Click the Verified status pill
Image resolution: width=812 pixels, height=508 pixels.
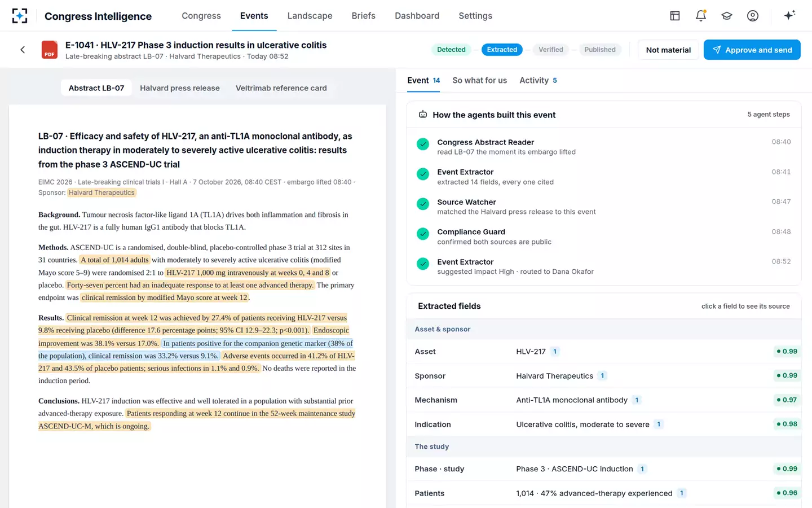[551, 50]
